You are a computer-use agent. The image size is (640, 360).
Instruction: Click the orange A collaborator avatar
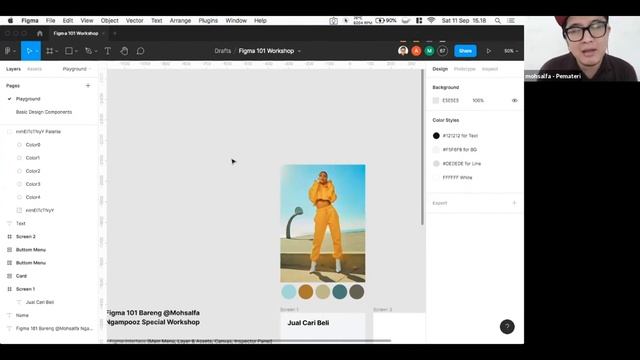coord(416,51)
